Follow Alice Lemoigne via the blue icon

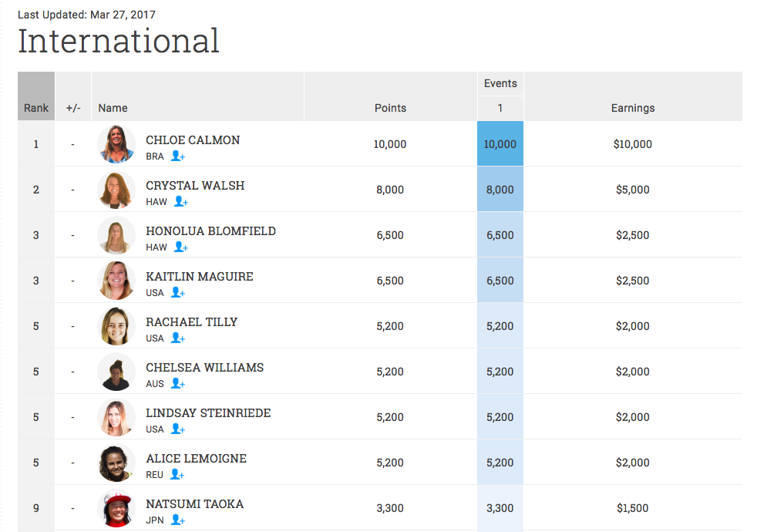coord(177,475)
